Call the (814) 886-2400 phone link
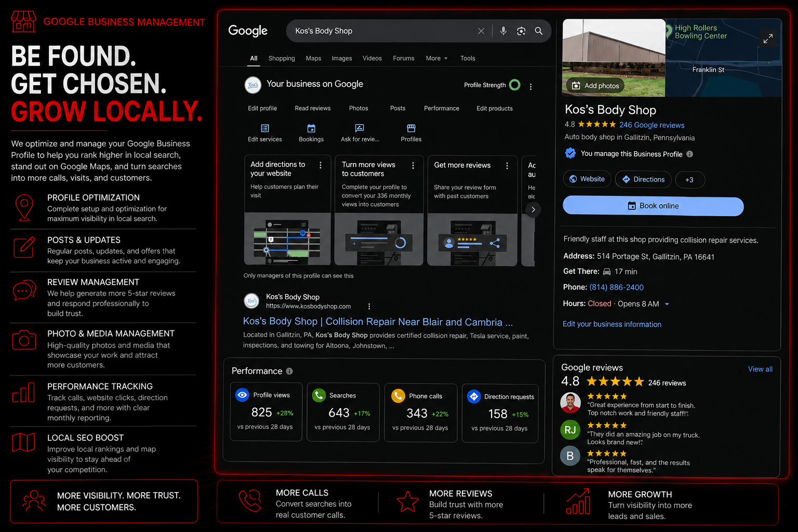Viewport: 798px width, 532px height. pos(616,287)
